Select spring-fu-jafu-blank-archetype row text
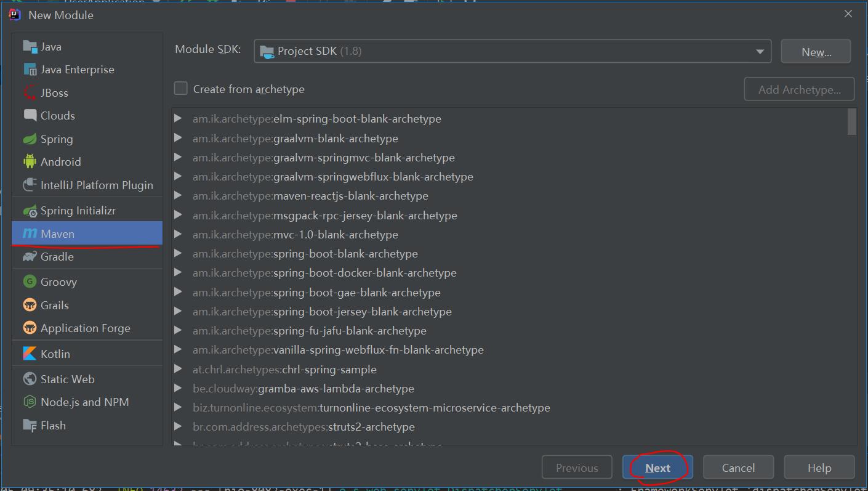 point(310,331)
